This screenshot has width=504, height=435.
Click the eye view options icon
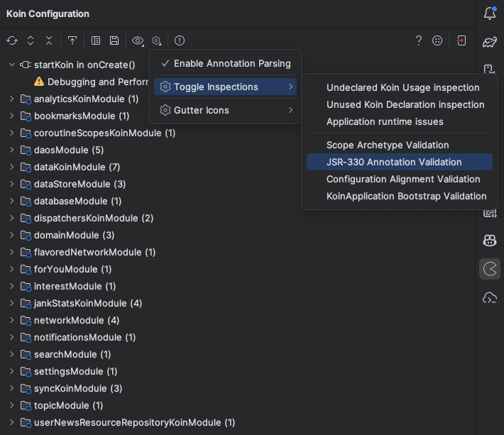[x=138, y=41]
